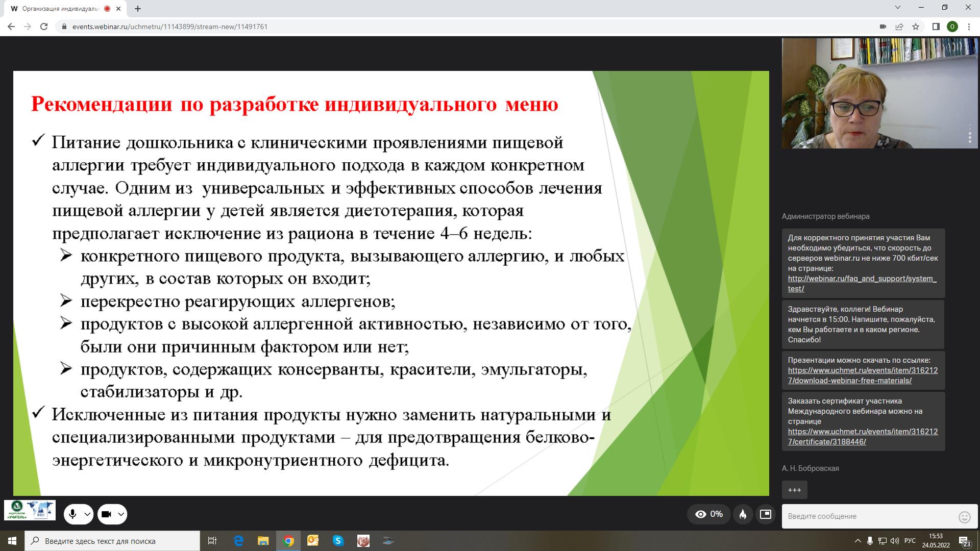
Task: Click the share page icon in address bar
Action: pos(899,27)
